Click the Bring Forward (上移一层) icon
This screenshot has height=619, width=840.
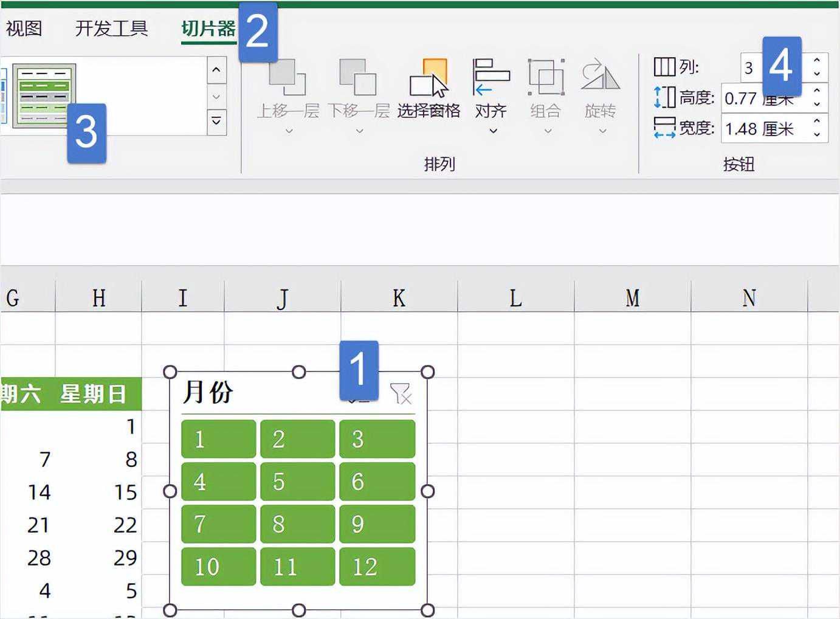(287, 77)
